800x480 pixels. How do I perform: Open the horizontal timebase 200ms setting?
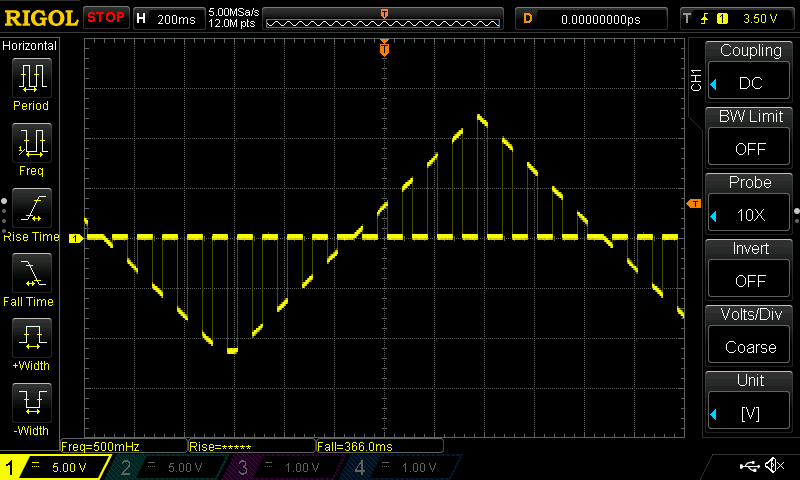tap(168, 19)
